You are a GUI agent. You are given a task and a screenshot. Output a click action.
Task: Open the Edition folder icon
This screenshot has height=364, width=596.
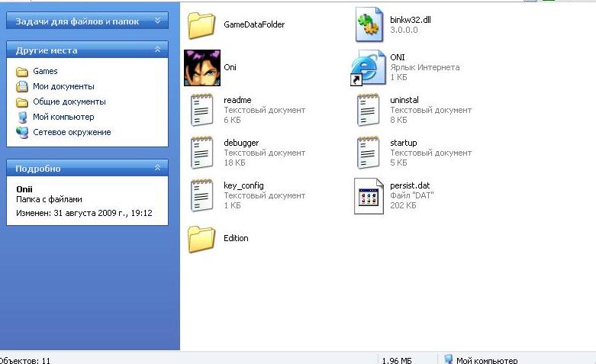202,239
